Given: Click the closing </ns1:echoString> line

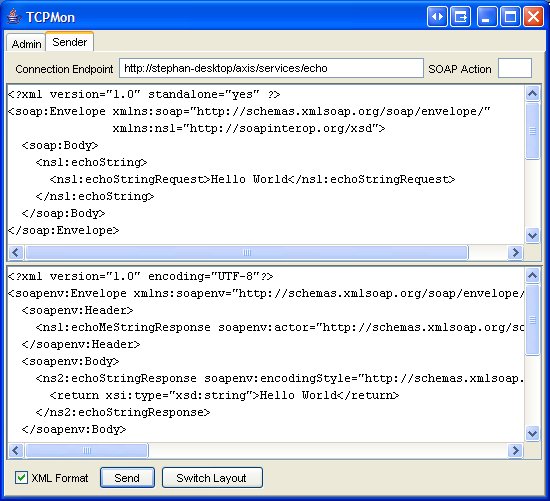Looking at the screenshot, I should [x=95, y=196].
